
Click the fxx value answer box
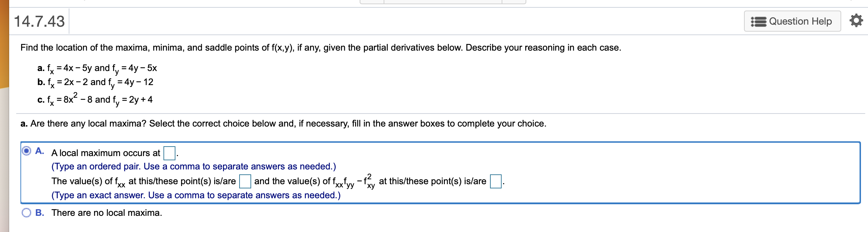click(245, 181)
